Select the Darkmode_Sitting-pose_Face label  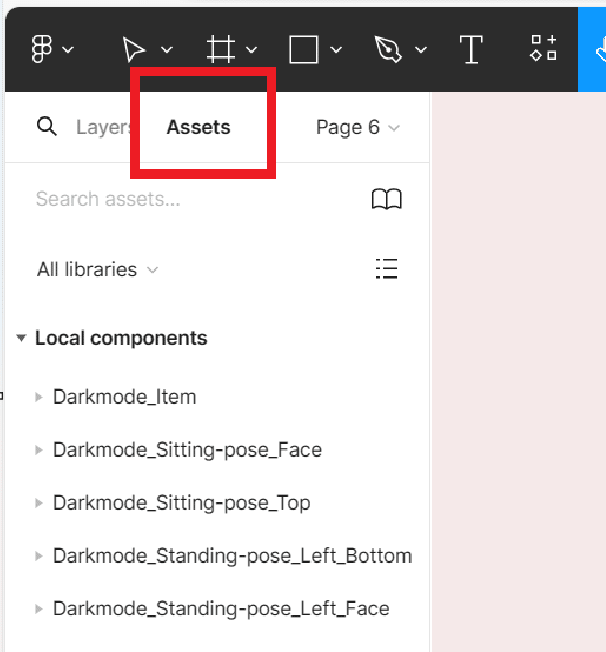(187, 450)
